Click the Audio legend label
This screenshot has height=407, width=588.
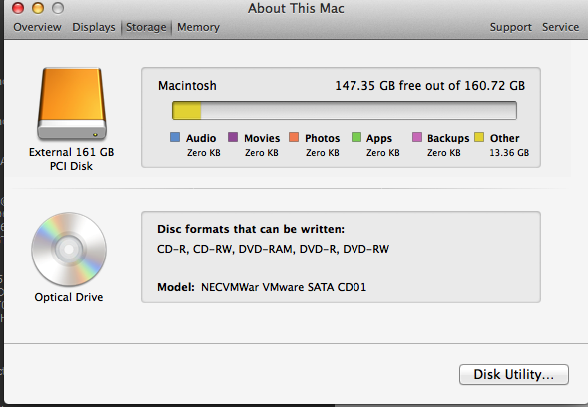[x=201, y=138]
